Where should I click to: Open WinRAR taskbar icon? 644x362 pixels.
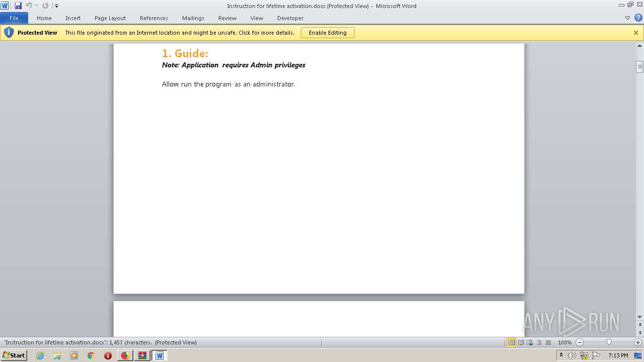pyautogui.click(x=142, y=355)
